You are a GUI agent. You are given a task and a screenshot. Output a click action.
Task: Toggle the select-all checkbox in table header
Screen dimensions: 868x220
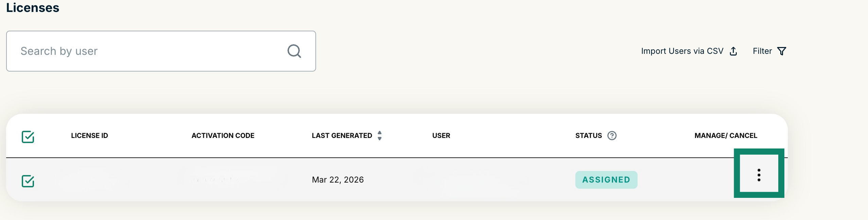(x=28, y=137)
